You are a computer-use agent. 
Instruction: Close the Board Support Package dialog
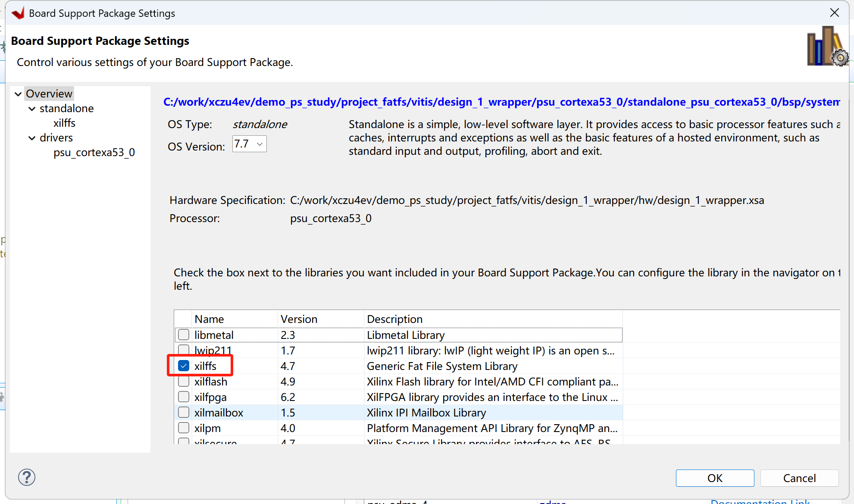(x=834, y=13)
